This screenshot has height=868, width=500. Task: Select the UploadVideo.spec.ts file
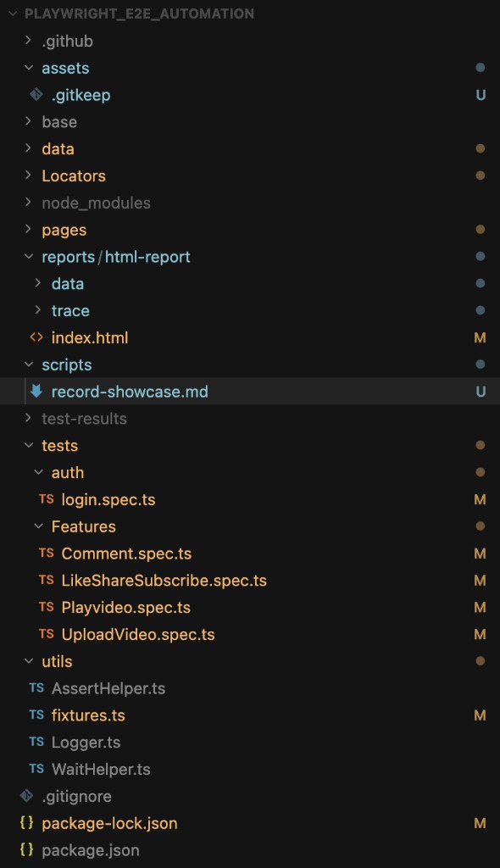pyautogui.click(x=138, y=634)
